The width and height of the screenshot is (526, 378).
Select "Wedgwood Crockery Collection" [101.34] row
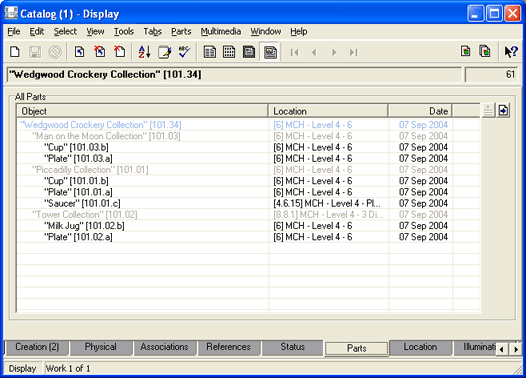pyautogui.click(x=248, y=125)
